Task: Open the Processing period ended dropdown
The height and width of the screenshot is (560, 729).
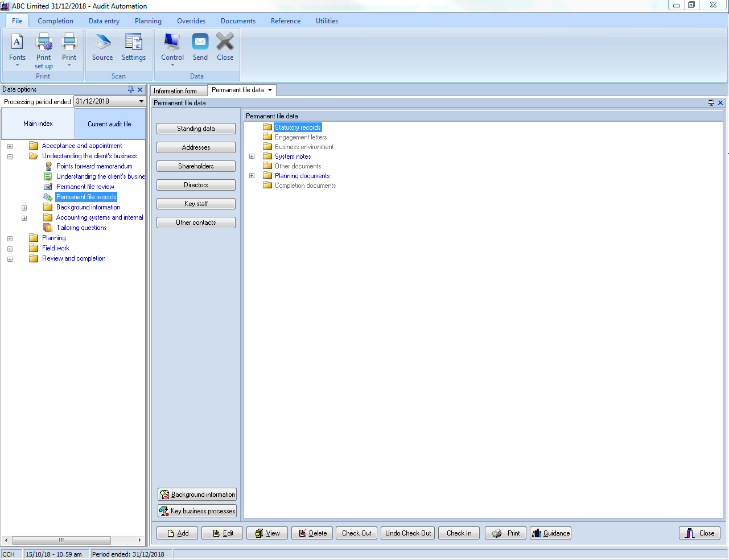Action: 141,101
